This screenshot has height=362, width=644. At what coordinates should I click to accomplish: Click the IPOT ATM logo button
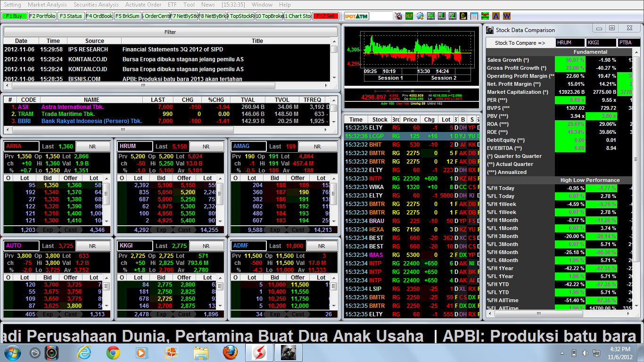tap(356, 16)
